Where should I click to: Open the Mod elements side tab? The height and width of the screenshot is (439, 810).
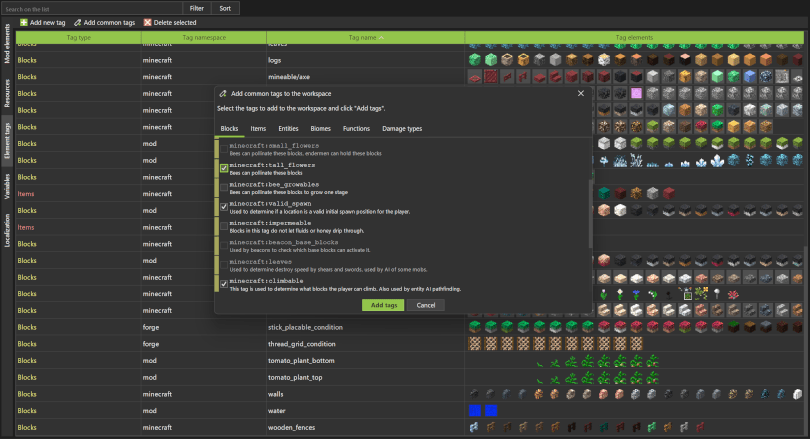click(7, 44)
